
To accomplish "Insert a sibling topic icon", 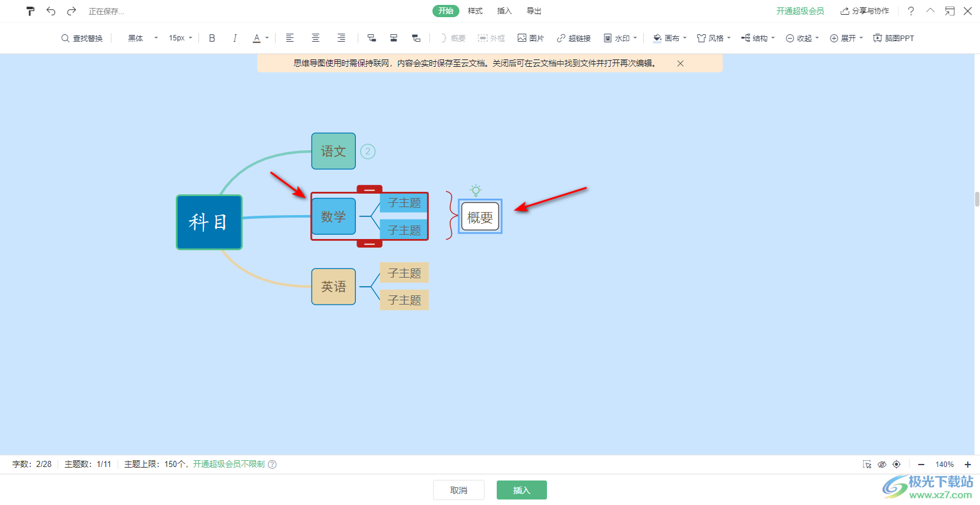I will tap(394, 38).
